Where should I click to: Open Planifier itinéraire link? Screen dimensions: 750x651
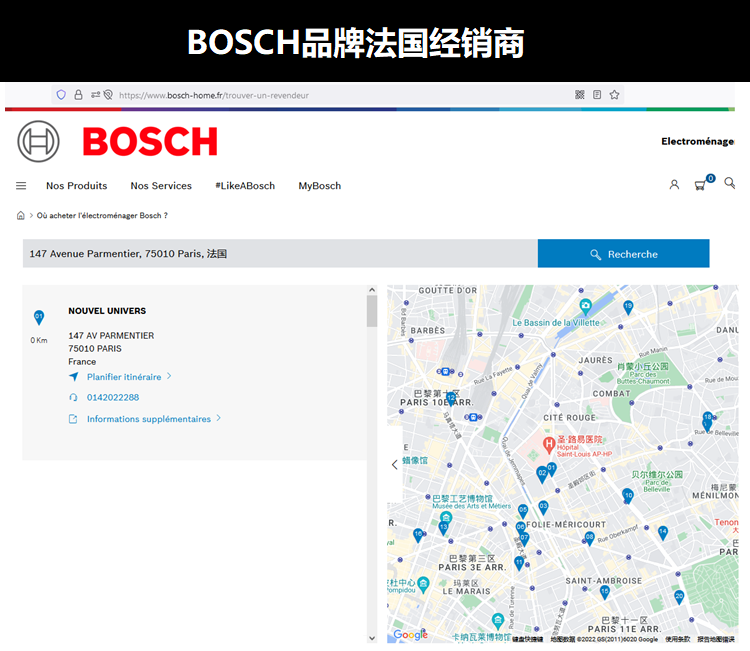(124, 377)
